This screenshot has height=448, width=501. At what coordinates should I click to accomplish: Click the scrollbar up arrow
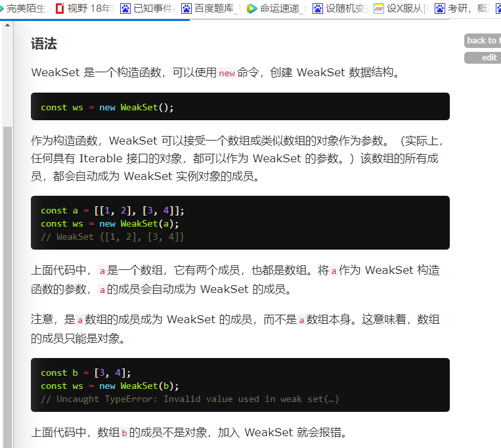coord(7,25)
